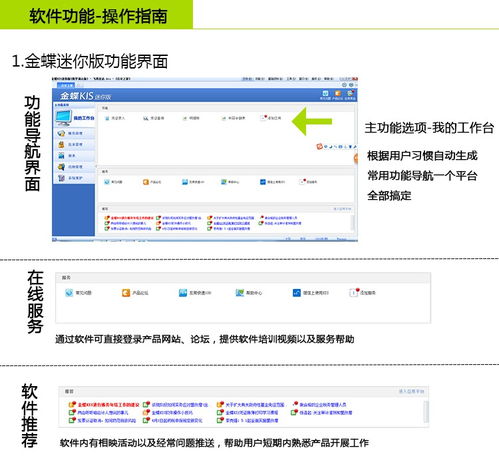Viewport: 499px width, 464px height.
Task: Click the 金蝶KIS迷你版 logo in the header
Action: (x=85, y=96)
